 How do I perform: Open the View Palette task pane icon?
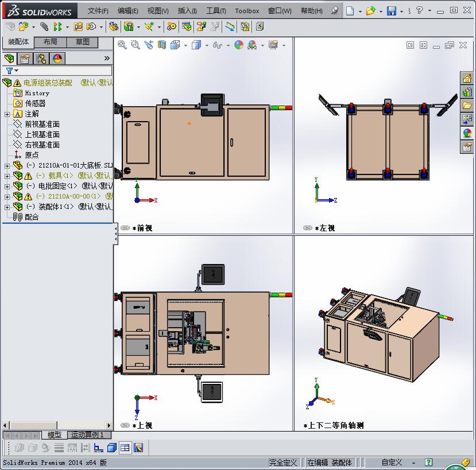[x=467, y=119]
